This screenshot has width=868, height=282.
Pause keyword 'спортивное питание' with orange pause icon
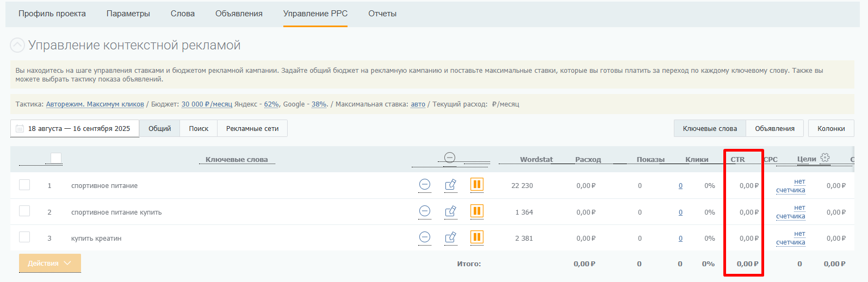click(x=477, y=185)
